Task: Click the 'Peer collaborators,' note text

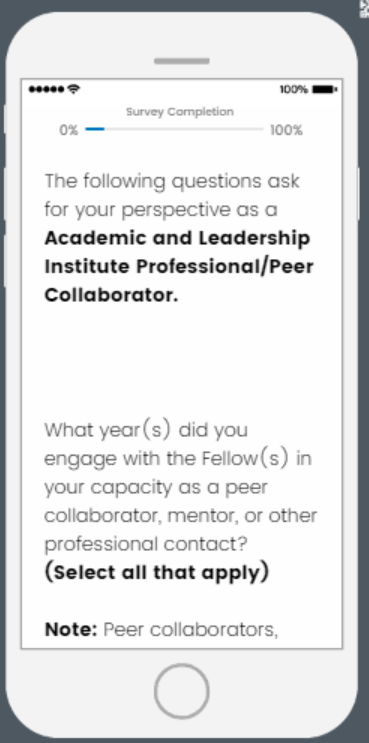Action: [190, 630]
